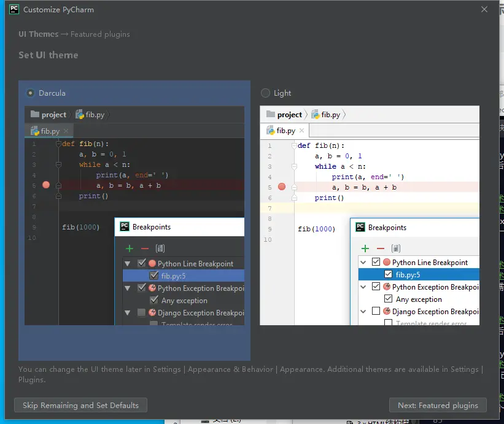
Task: Select the Light theme radio button
Action: (x=265, y=93)
